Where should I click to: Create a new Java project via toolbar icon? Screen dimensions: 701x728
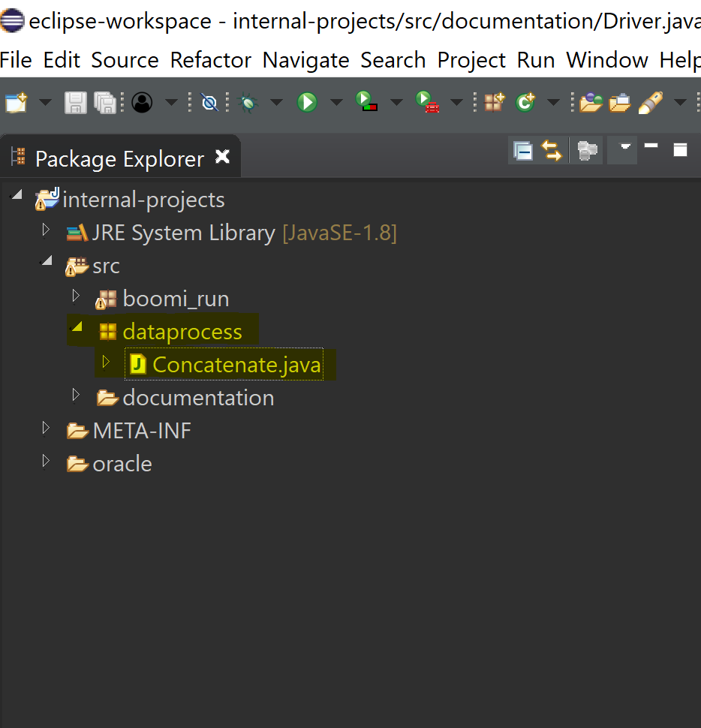(493, 101)
